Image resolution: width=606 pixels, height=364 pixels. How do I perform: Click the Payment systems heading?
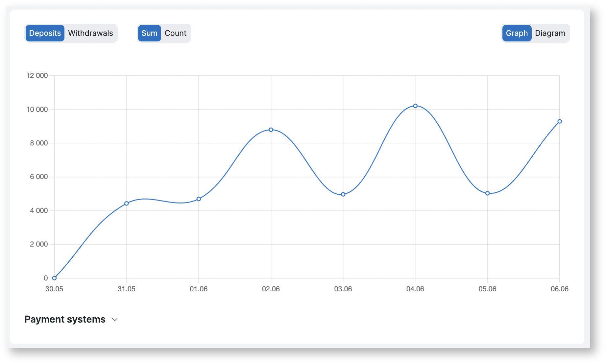point(65,319)
